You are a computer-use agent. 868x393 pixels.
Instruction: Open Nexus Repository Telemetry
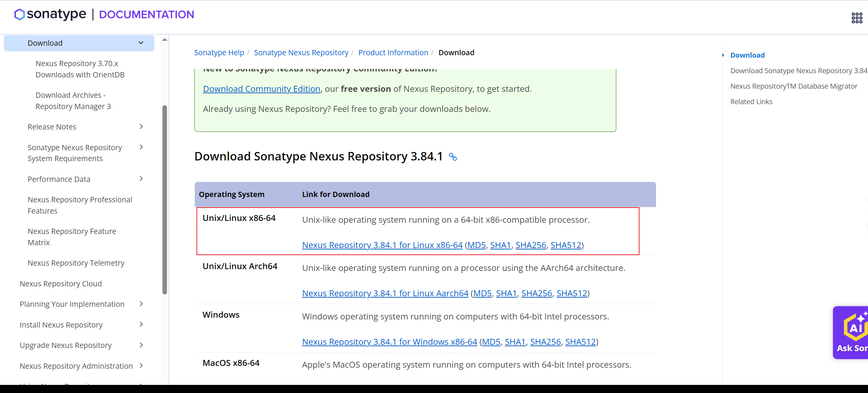click(x=76, y=263)
